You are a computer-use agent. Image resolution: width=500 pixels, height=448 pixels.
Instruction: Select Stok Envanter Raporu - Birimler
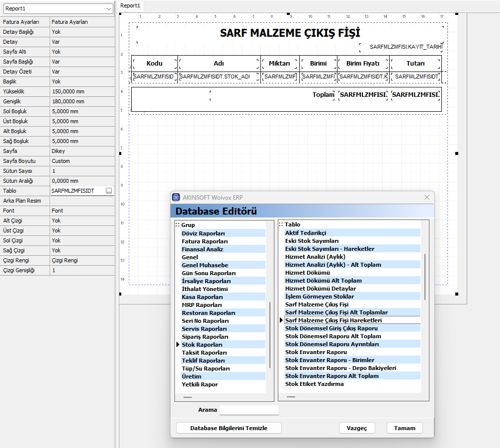(352, 360)
